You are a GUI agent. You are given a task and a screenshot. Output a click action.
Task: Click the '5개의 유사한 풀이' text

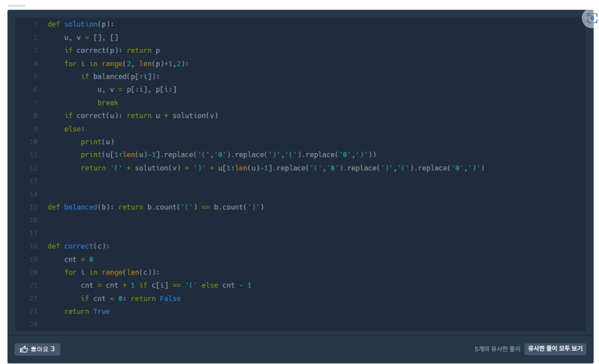[497, 349]
